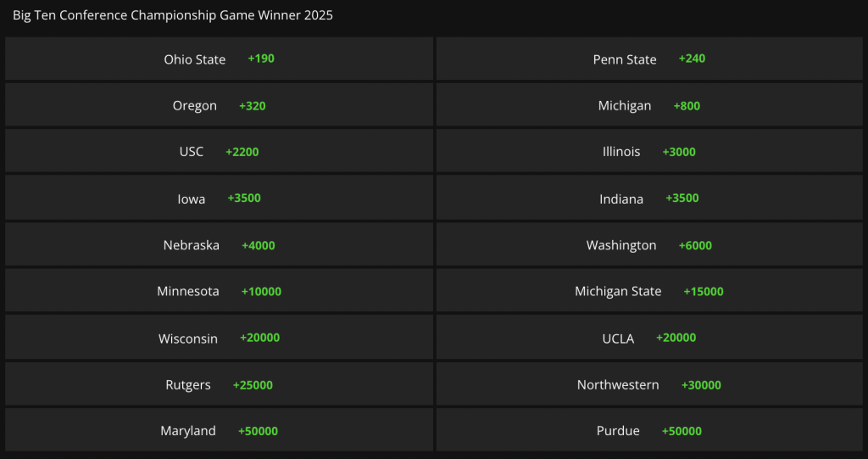868x459 pixels.
Task: Choose Washington +6000 odds
Action: pyautogui.click(x=649, y=245)
